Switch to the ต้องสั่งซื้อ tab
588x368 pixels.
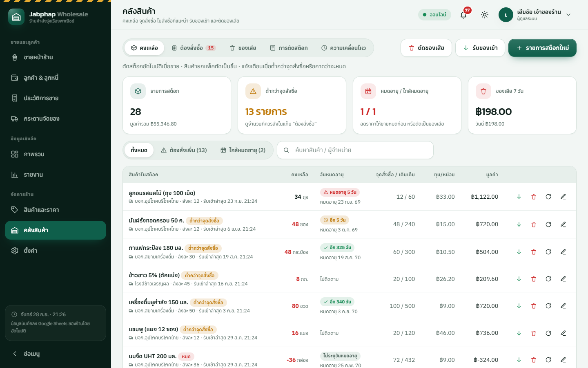coord(193,48)
